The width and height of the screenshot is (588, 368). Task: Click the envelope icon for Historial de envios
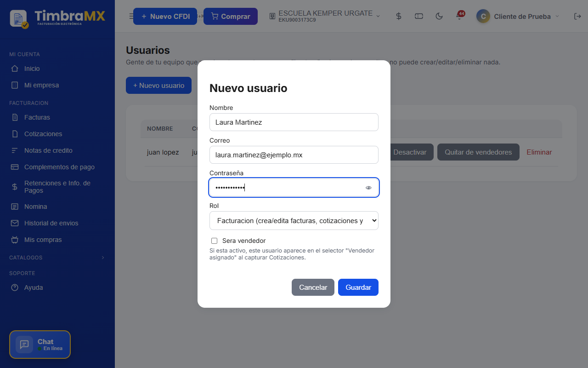[x=15, y=223]
